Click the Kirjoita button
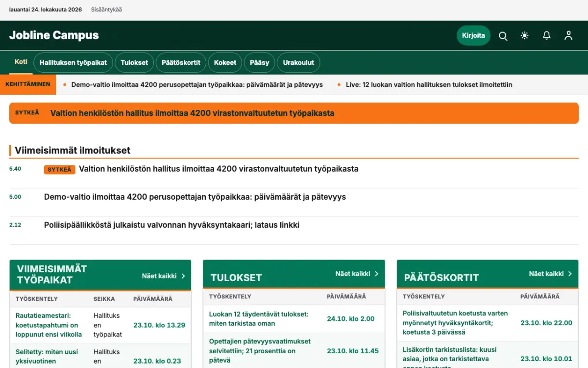The height and width of the screenshot is (368, 588). (x=473, y=35)
